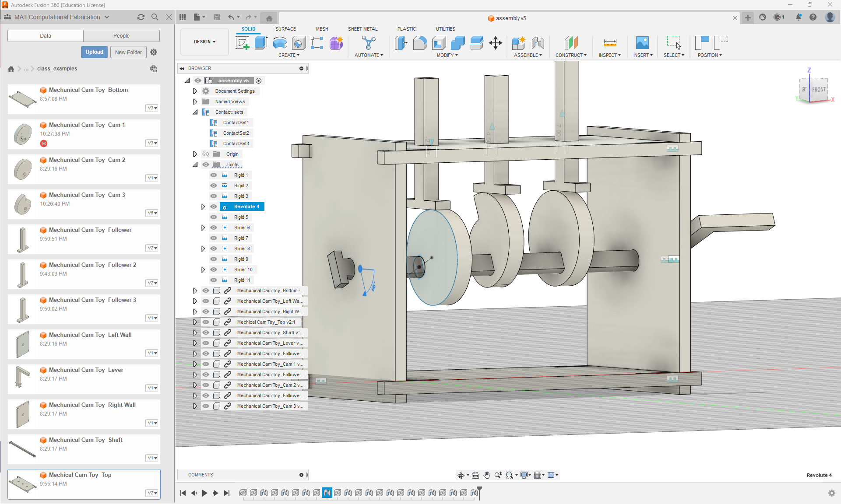
Task: Open the Mechanical Cam Toy_Lever thumbnail
Action: pos(22,377)
